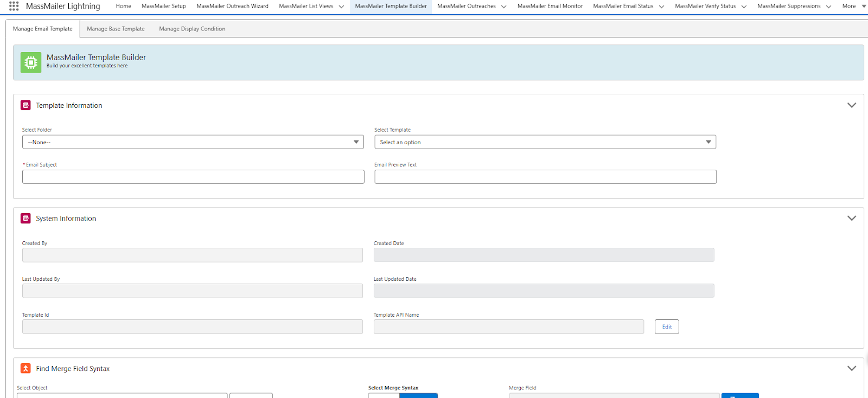The height and width of the screenshot is (398, 868).
Task: Click the System Information section icon
Action: point(25,218)
